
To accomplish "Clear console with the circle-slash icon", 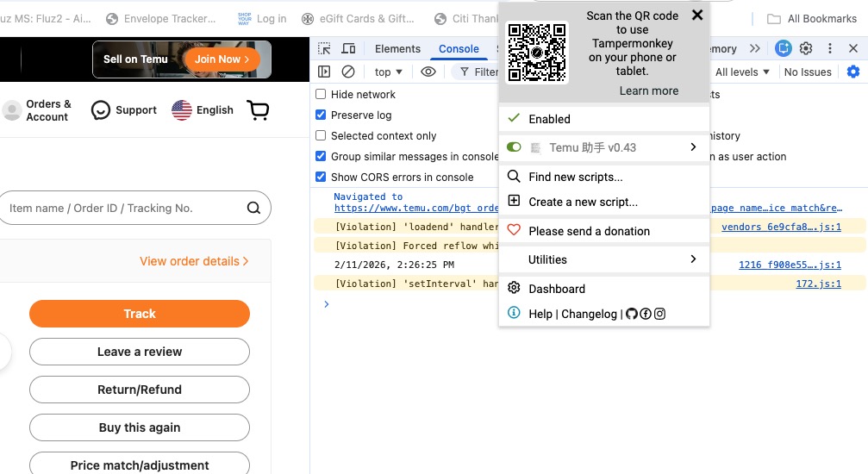I will point(348,72).
